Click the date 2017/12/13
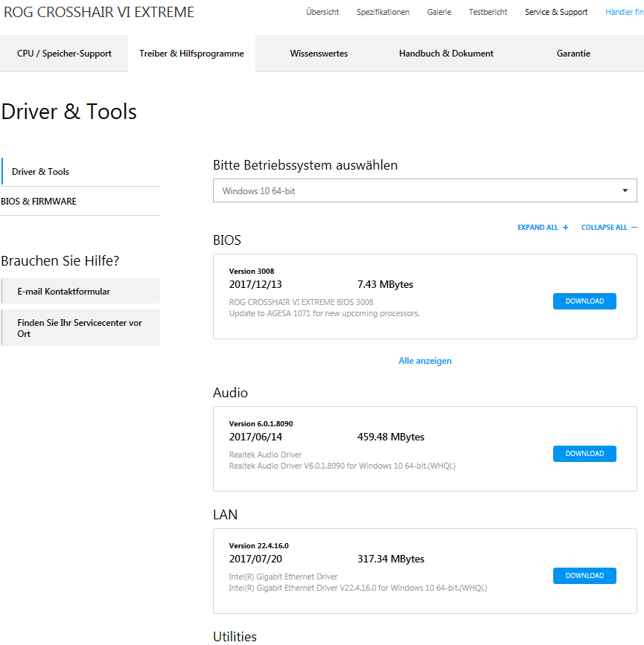This screenshot has width=644, height=645. pyautogui.click(x=255, y=284)
